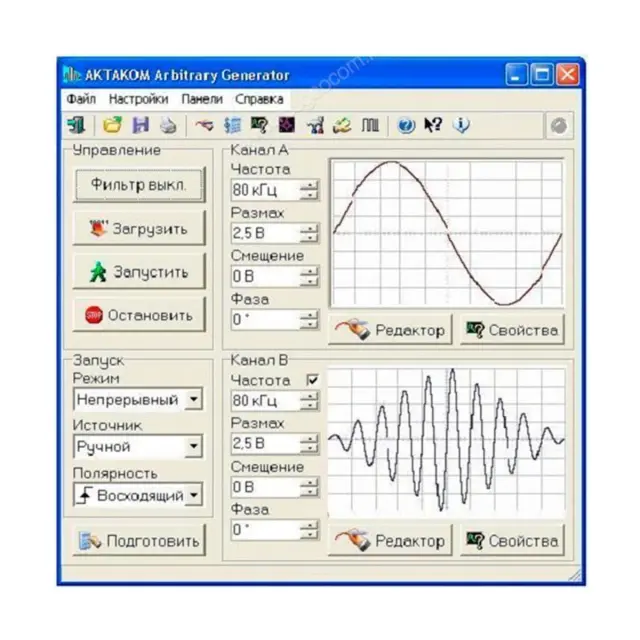Open file with the yellow folder icon
The image size is (640, 640).
[112, 125]
